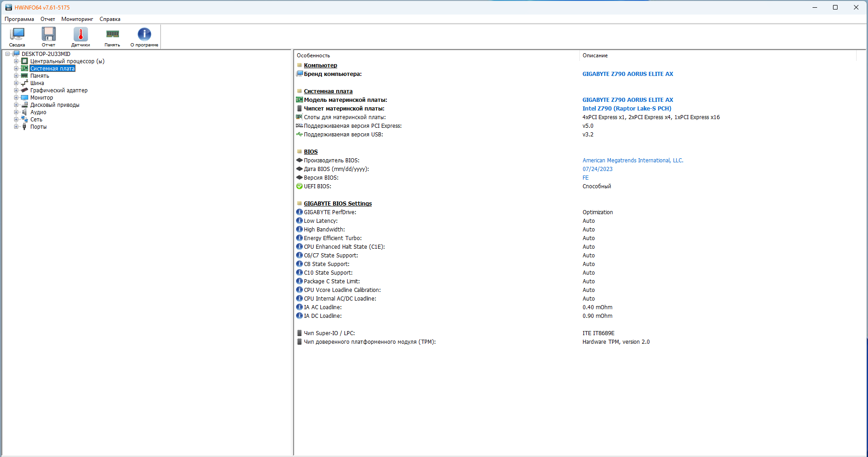The image size is (868, 457).
Task: Select the Аудио tree item
Action: [x=38, y=112]
